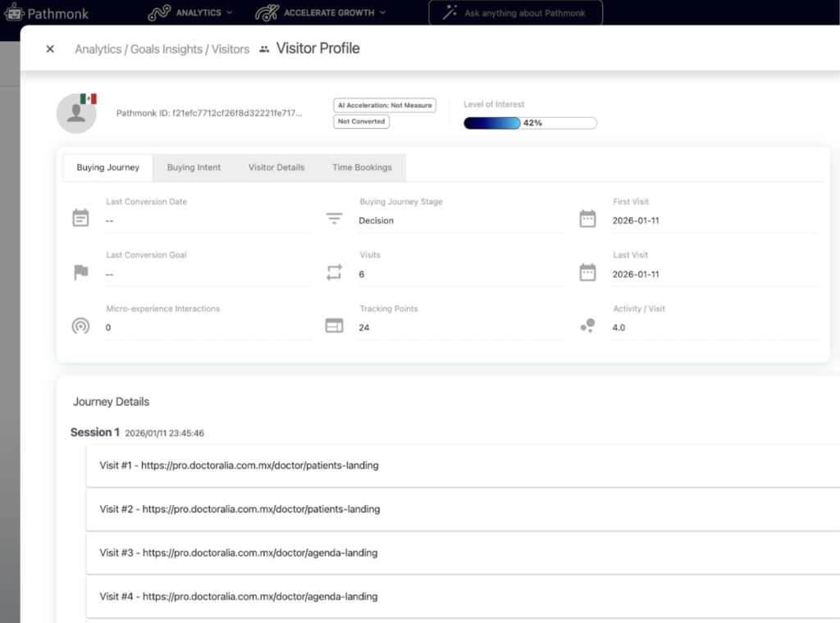Image resolution: width=840 pixels, height=623 pixels.
Task: Click the Visits repeat arrows icon
Action: click(334, 273)
